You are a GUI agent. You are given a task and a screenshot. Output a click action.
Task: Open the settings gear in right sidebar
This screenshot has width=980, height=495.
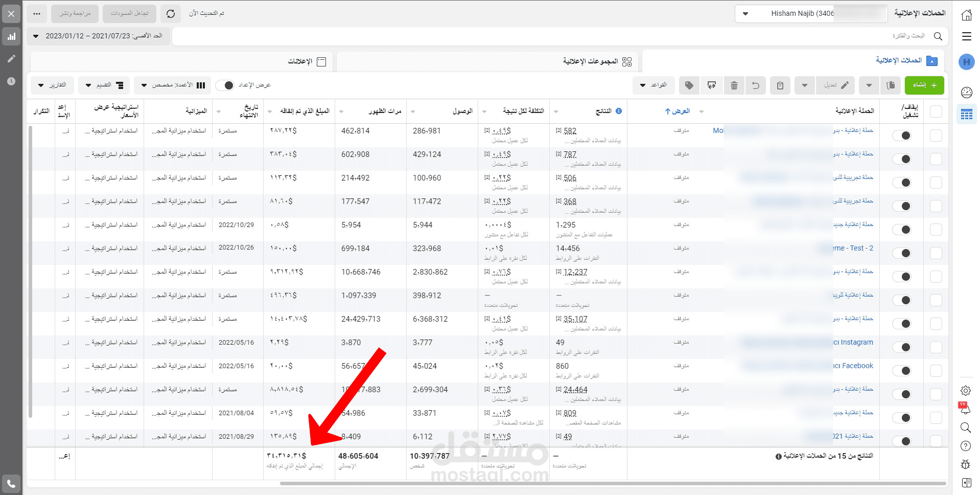tap(966, 391)
